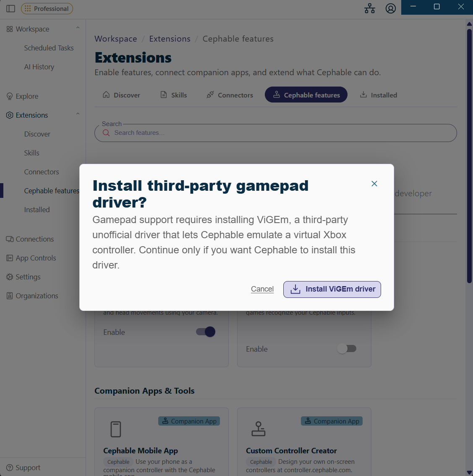Image resolution: width=473 pixels, height=476 pixels.
Task: Collapse the Extensions section chevron
Action: point(78,114)
